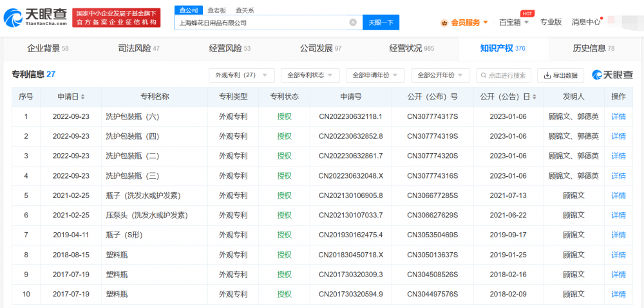Click the 专利信息 27 section heading
The height and width of the screenshot is (308, 644).
click(33, 74)
